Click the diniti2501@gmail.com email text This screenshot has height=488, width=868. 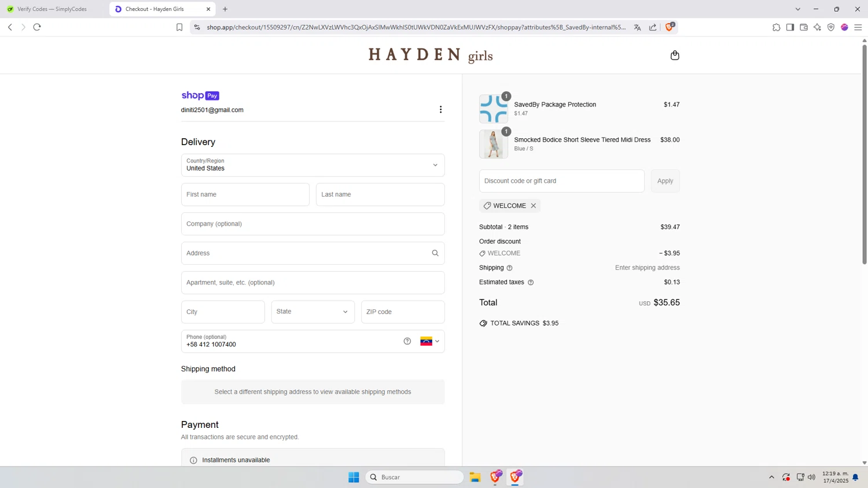click(x=212, y=110)
